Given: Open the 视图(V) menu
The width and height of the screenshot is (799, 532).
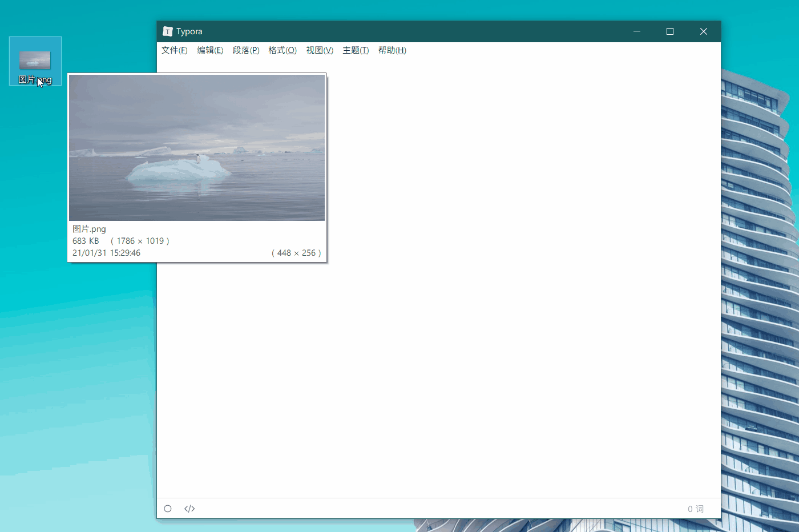Looking at the screenshot, I should click(320, 50).
